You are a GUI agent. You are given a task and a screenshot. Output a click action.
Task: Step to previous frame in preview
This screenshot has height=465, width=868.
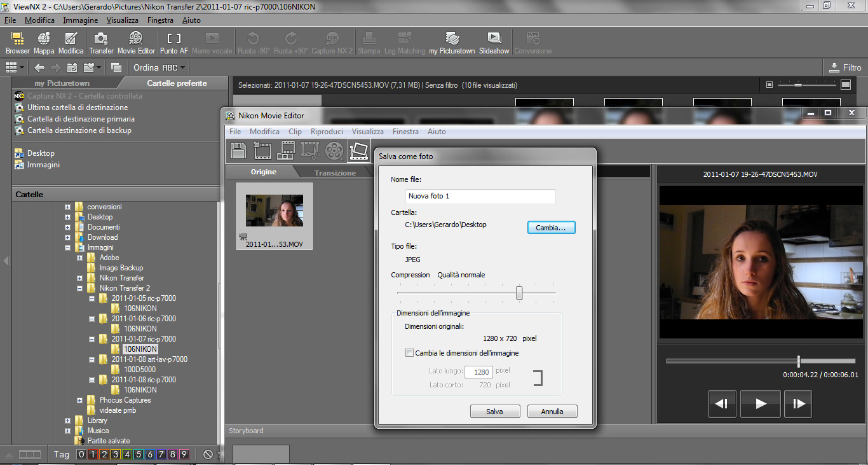point(722,403)
